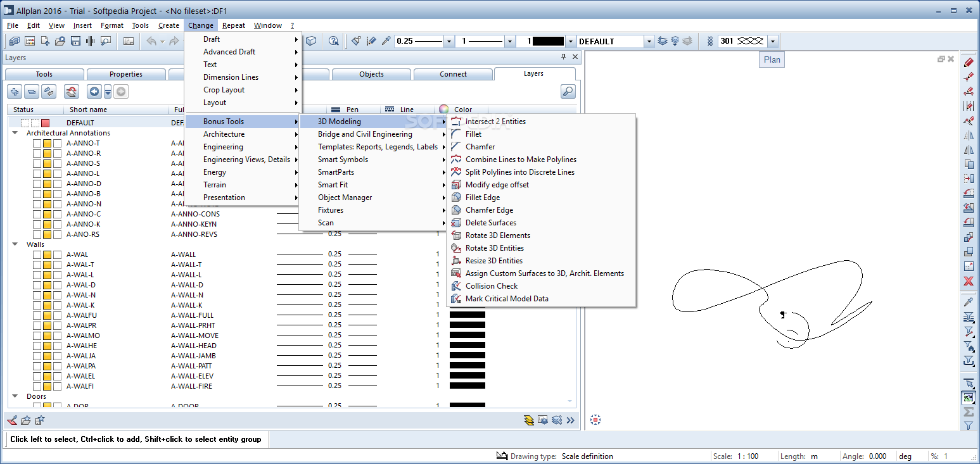This screenshot has height=464, width=980.
Task: Collapse the Walls layer group
Action: (15, 244)
